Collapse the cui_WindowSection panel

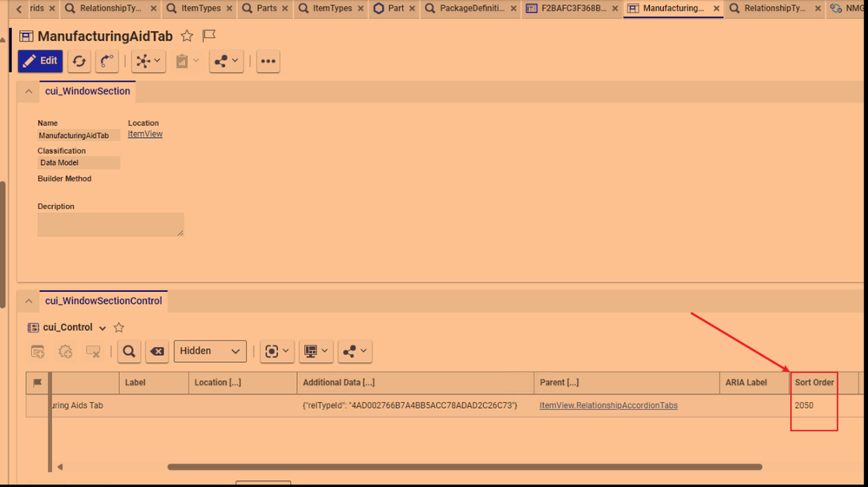click(29, 91)
